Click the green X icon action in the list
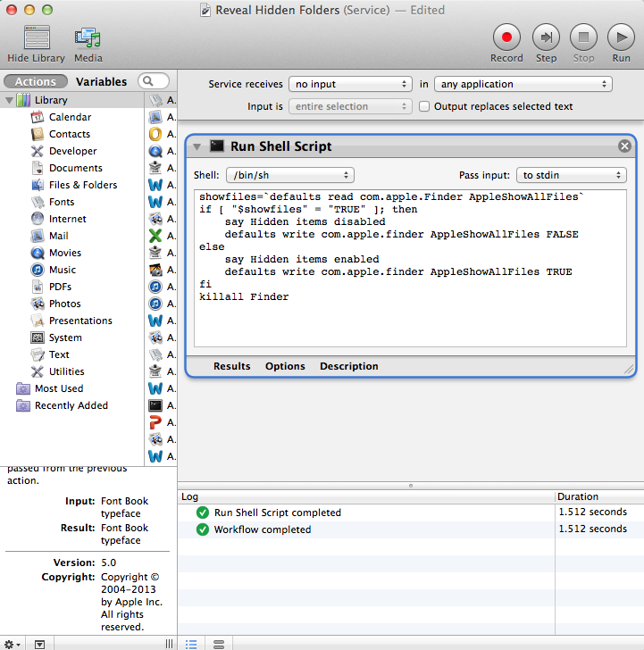Screen dimensions: 644x650 click(155, 237)
